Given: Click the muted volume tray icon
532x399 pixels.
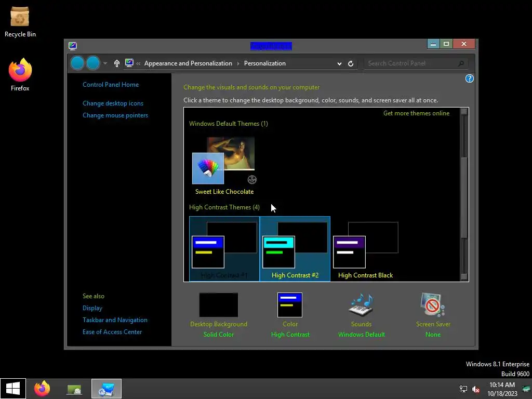Looking at the screenshot, I should (x=476, y=389).
